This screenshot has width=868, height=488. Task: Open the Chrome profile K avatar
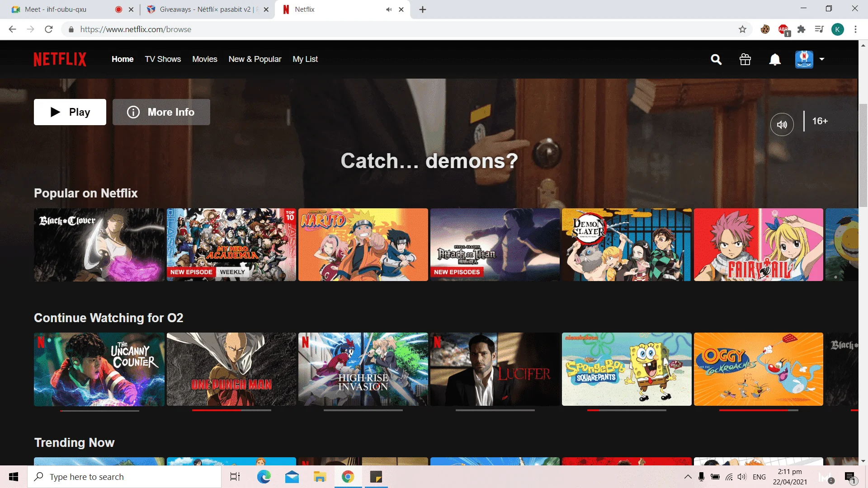tap(838, 29)
